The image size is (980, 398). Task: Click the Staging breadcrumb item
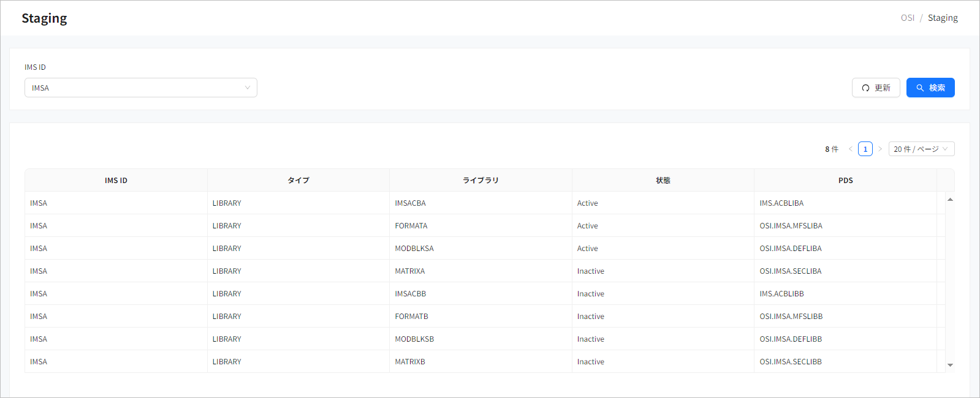(x=942, y=18)
